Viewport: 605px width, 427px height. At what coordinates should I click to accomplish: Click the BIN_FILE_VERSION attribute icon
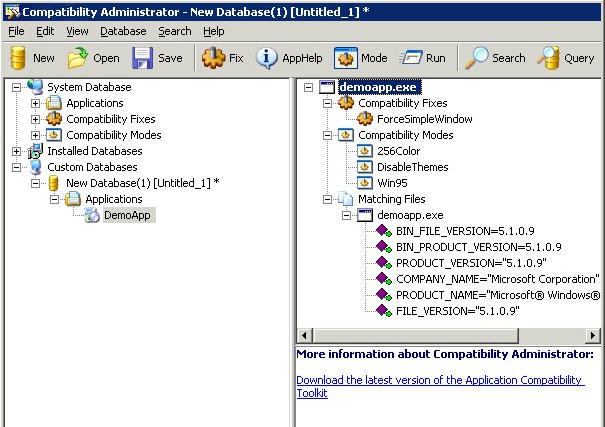coord(384,231)
